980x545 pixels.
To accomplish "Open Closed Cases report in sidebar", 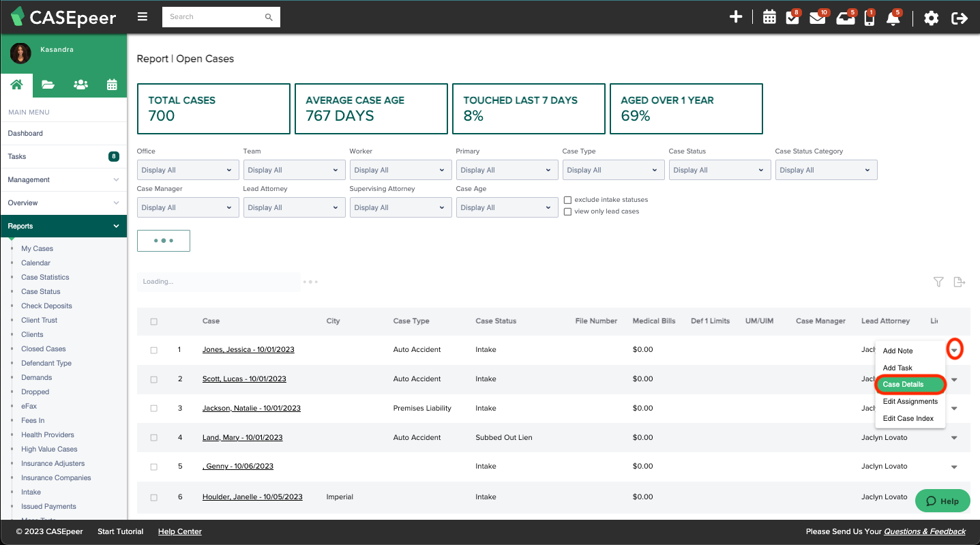I will pos(44,349).
